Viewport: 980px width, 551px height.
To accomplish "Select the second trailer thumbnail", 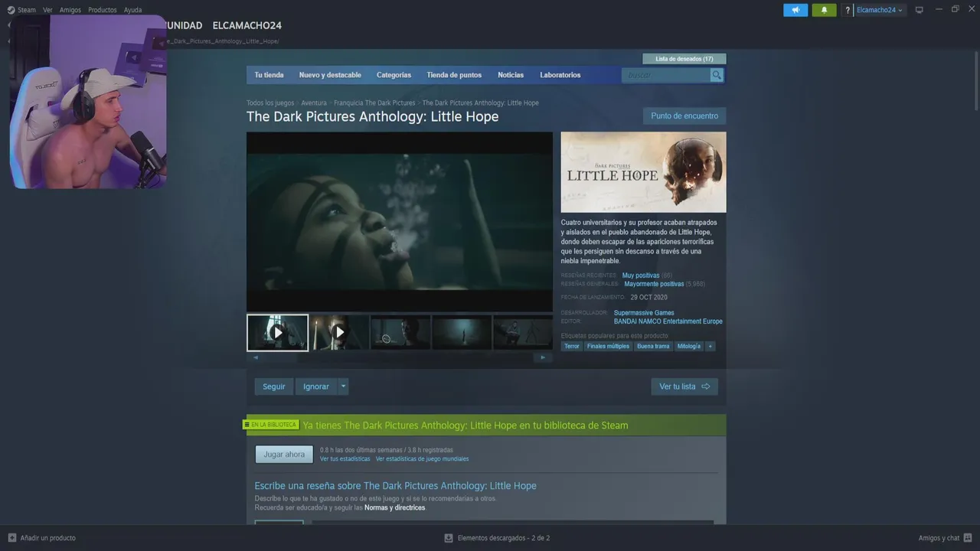I will tap(339, 333).
